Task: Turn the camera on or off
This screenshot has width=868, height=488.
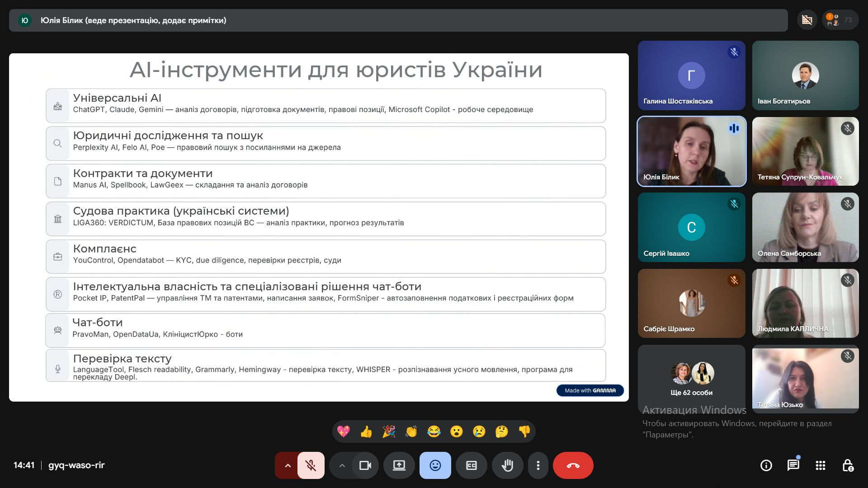Action: pos(365,465)
